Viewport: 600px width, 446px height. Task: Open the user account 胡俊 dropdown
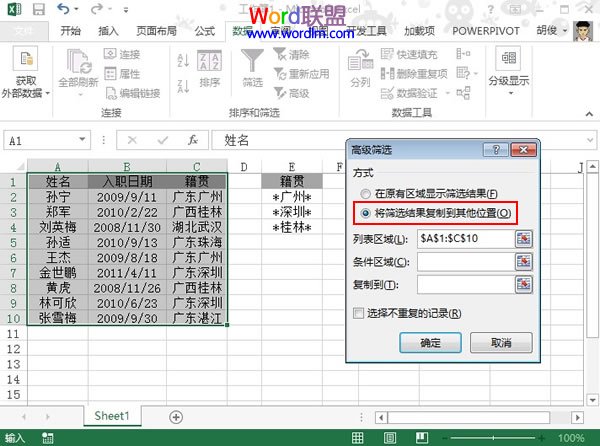pyautogui.click(x=564, y=31)
